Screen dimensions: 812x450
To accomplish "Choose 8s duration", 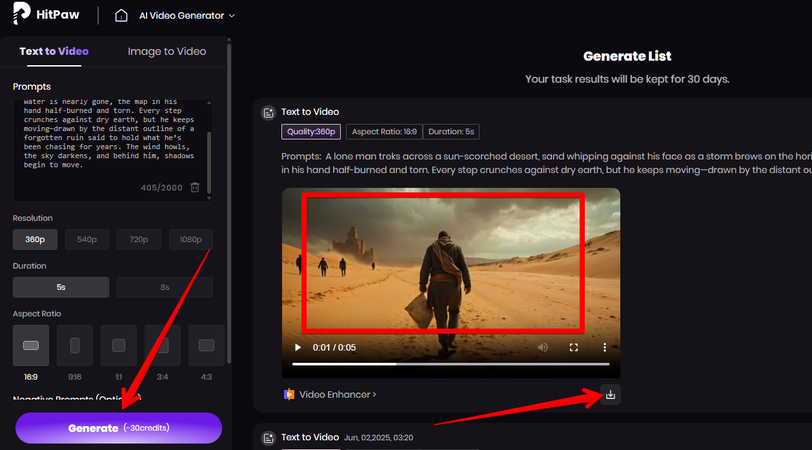I will [x=165, y=287].
